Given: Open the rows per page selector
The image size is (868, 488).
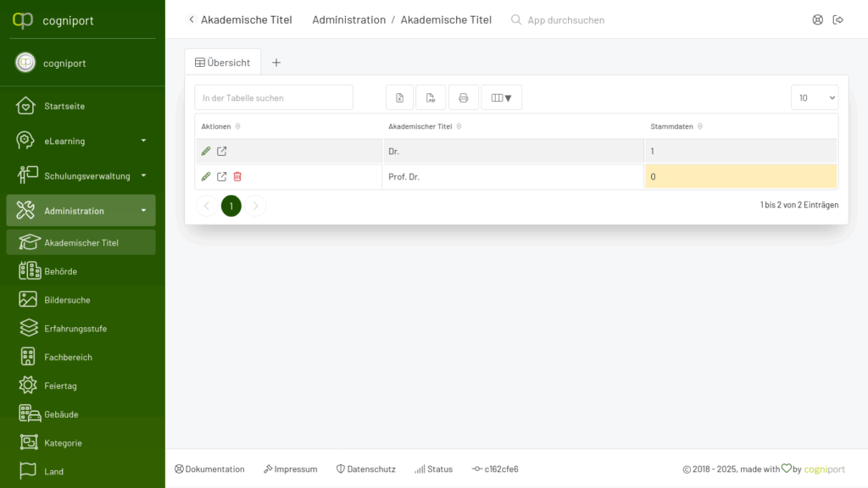Looking at the screenshot, I should pos(815,98).
